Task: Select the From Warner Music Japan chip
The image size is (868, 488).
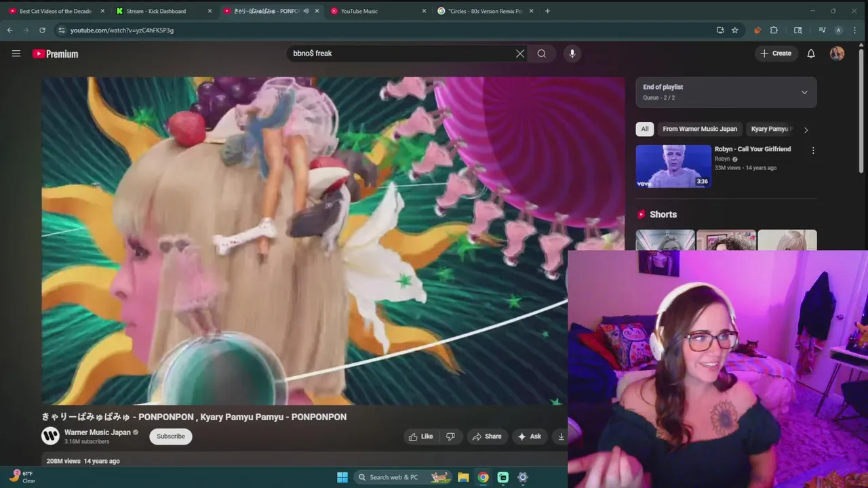Action: [x=700, y=129]
